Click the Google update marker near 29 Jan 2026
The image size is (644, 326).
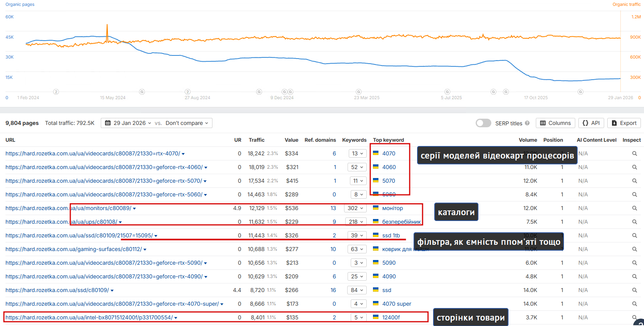[580, 92]
